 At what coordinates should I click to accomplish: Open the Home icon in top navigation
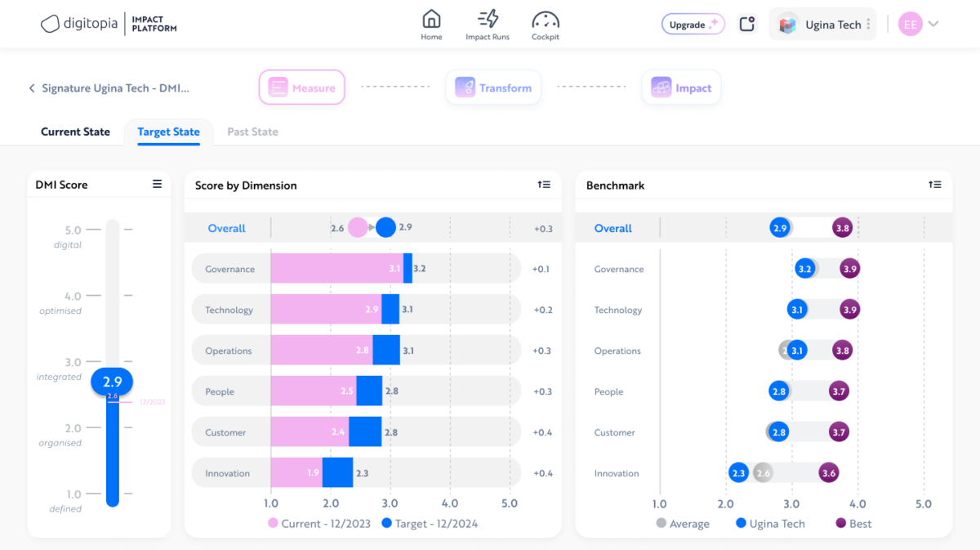click(431, 25)
